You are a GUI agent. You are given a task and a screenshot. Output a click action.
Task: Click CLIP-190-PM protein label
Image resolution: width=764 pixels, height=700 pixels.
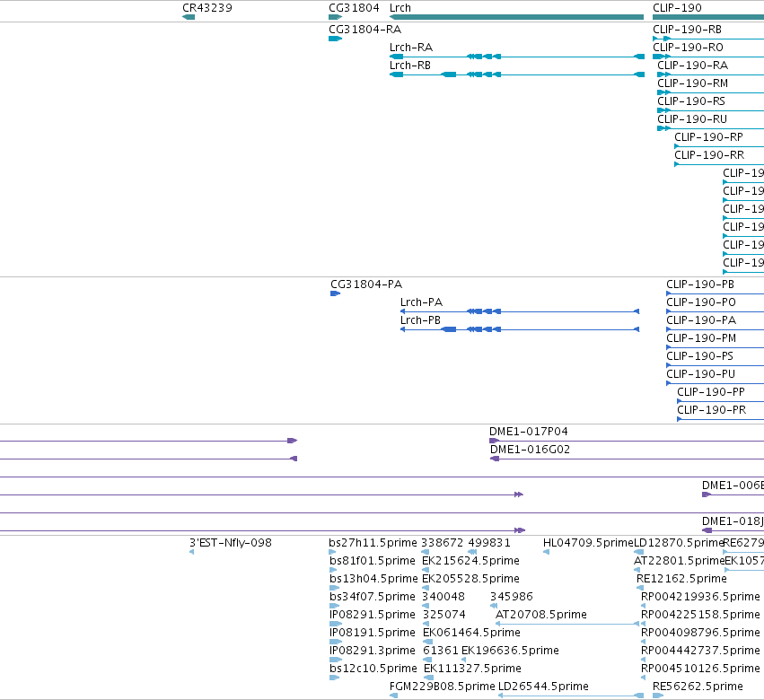[701, 338]
